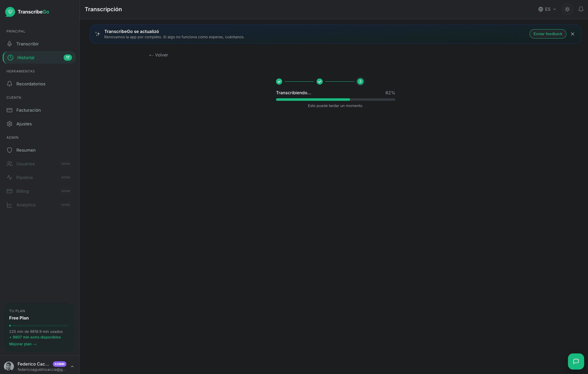The image size is (588, 374).
Task: Open the Recordatorios bell icon
Action: pyautogui.click(x=9, y=84)
